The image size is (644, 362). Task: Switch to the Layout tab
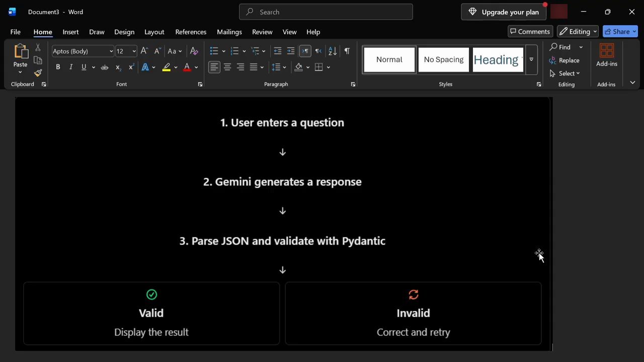click(154, 32)
